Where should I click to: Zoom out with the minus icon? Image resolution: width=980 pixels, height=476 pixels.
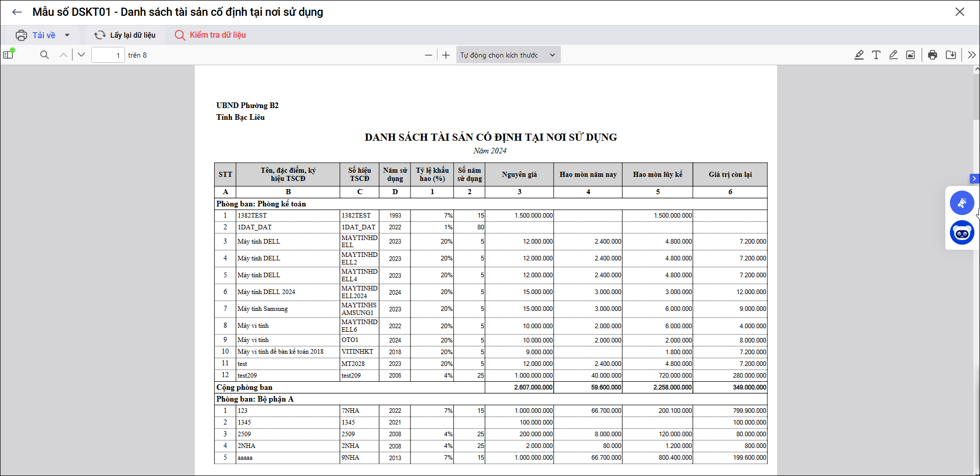(428, 55)
